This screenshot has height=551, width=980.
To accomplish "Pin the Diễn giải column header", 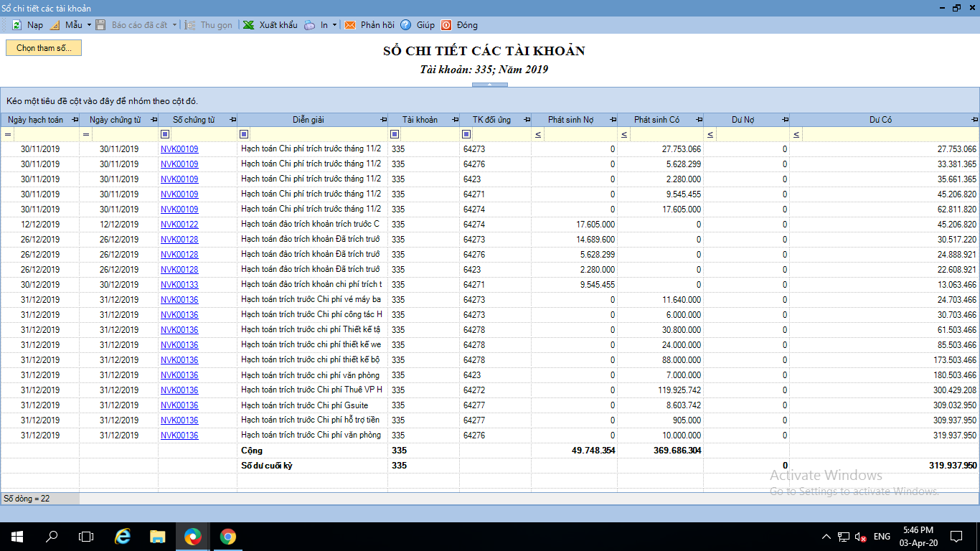I will coord(383,120).
